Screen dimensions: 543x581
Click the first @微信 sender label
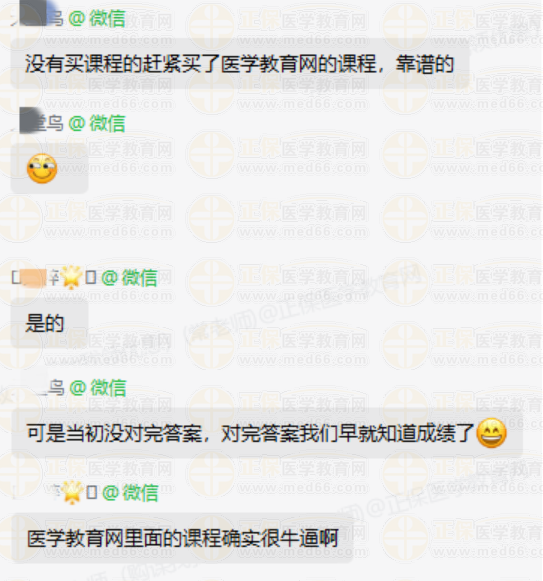[x=97, y=18]
